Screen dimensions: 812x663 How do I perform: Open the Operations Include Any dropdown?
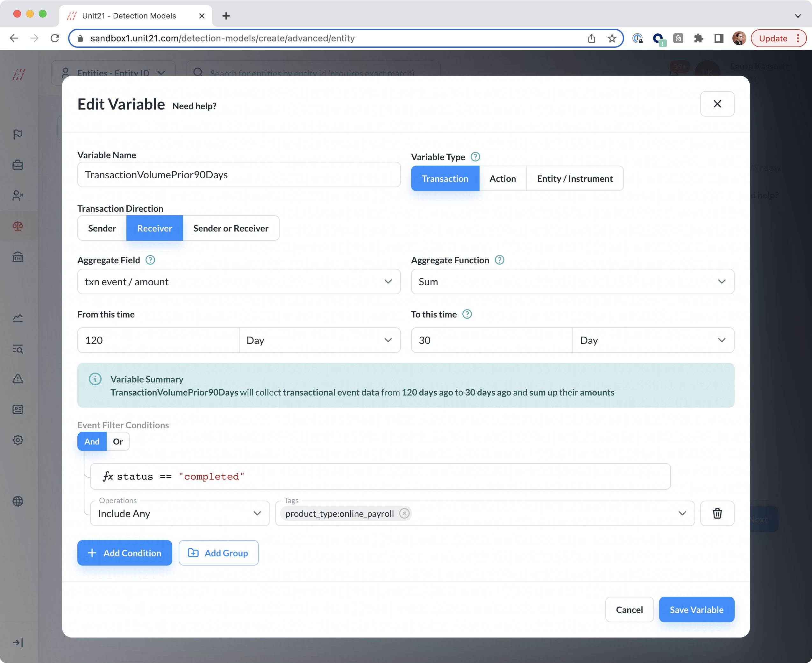(180, 513)
